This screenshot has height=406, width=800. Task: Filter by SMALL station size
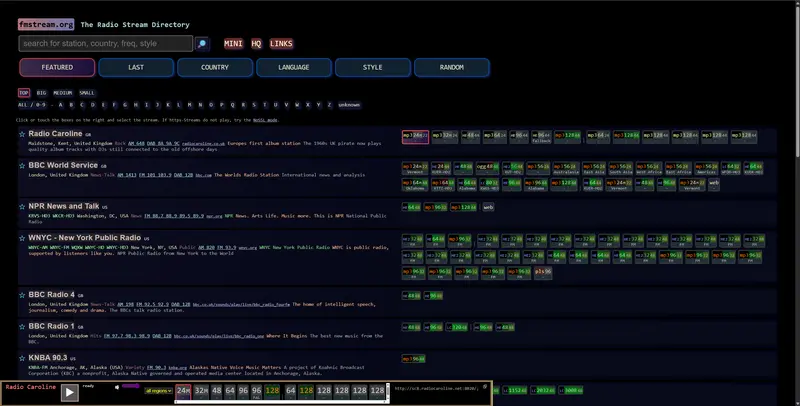87,93
